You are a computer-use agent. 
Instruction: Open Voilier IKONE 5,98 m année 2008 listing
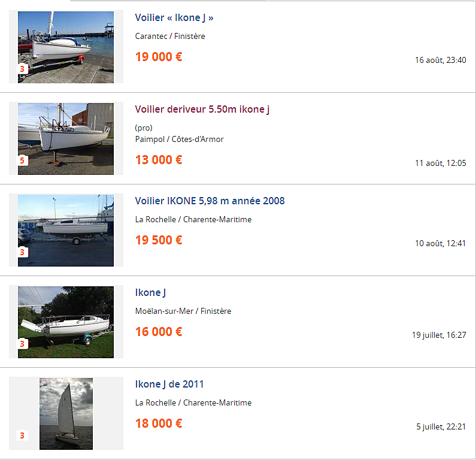pyautogui.click(x=210, y=201)
